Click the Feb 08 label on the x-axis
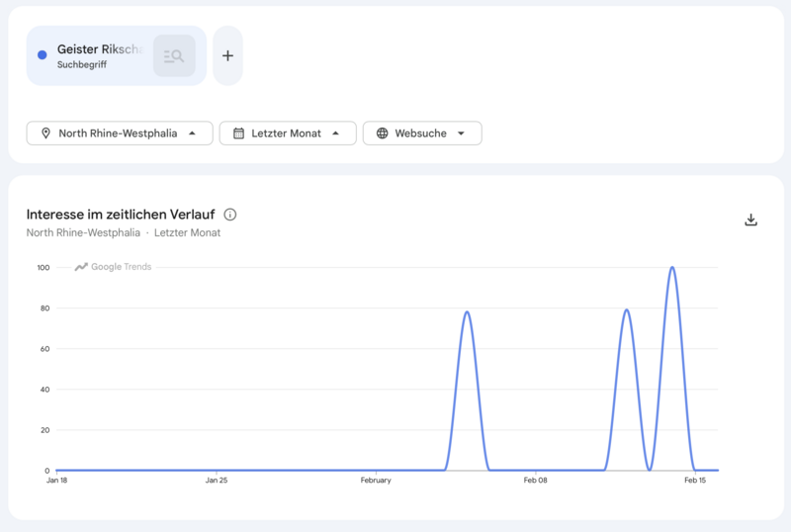791x532 pixels. (x=535, y=481)
